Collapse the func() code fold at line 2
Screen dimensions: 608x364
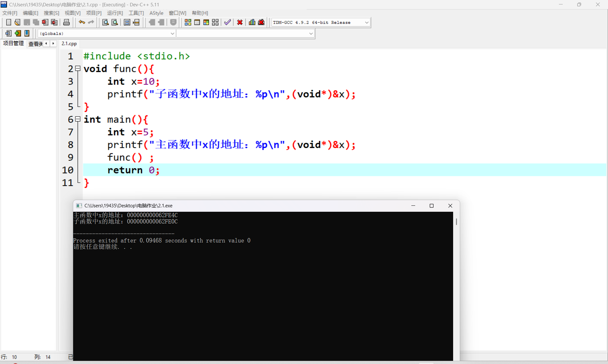78,68
